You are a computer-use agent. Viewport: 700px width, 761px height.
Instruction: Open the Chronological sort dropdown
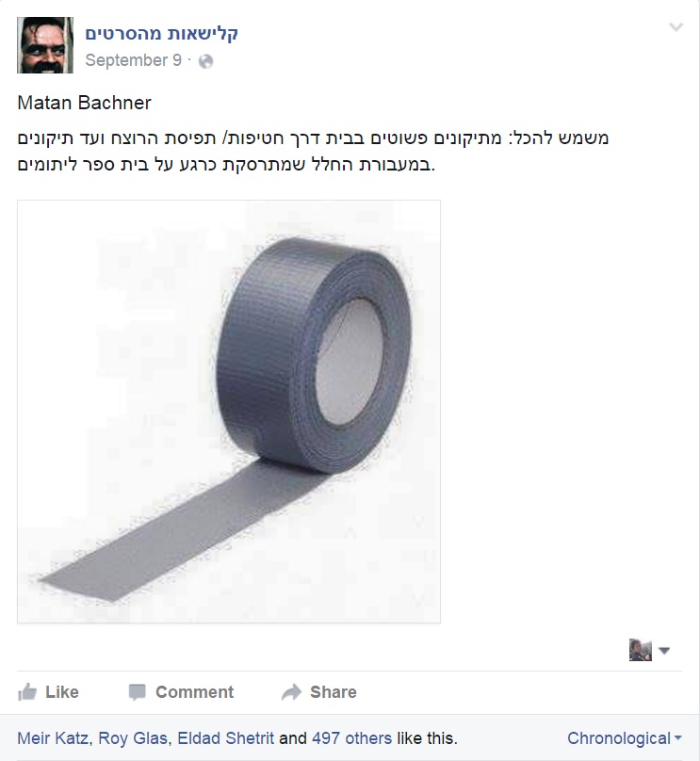[x=625, y=738]
